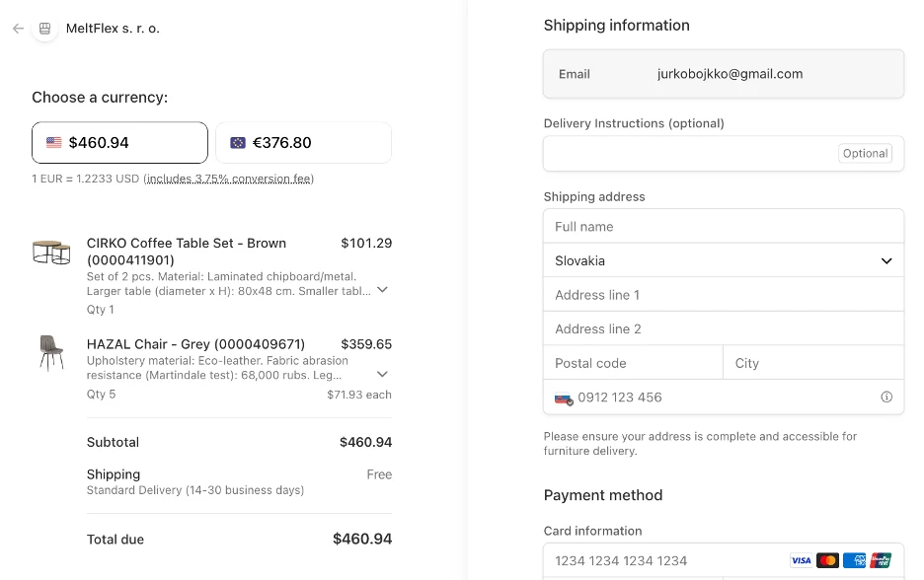Focus the Full name field

click(x=723, y=227)
